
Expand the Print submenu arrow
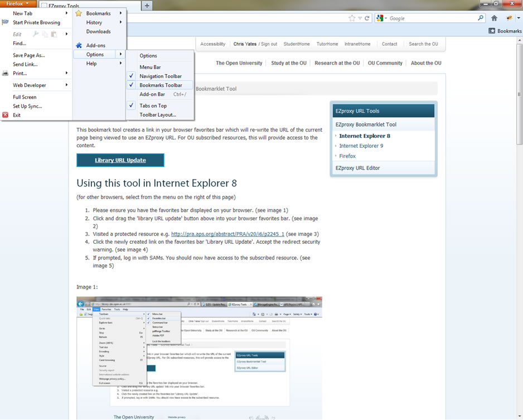pyautogui.click(x=67, y=73)
